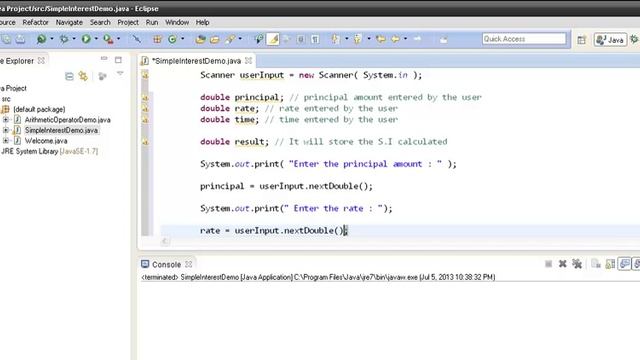The width and height of the screenshot is (640, 360).
Task: Close the Console view tab
Action: point(188,264)
